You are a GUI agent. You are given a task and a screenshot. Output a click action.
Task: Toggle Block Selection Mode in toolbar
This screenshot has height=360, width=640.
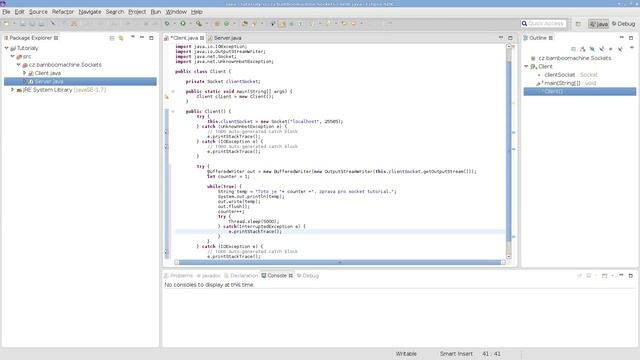pyautogui.click(x=291, y=24)
